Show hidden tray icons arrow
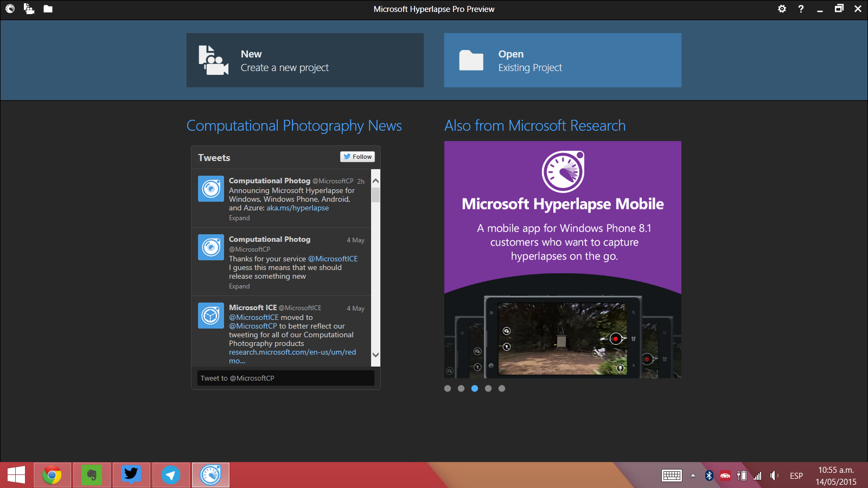The image size is (868, 488). click(x=693, y=476)
